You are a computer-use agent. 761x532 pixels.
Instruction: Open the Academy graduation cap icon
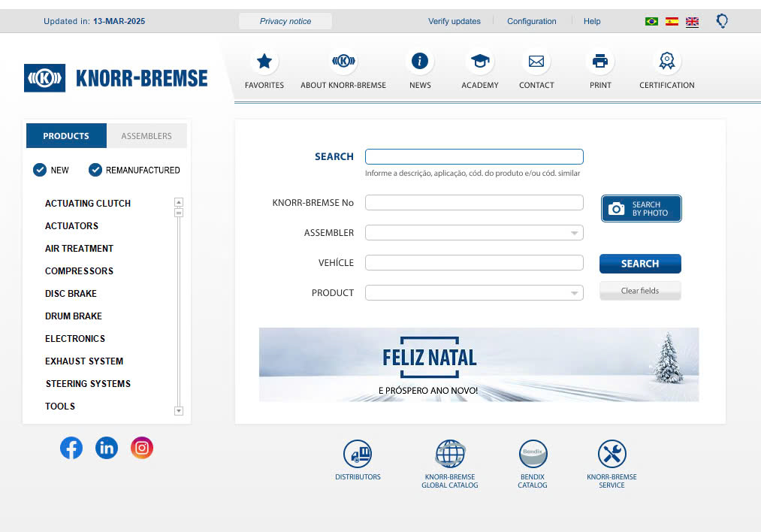[480, 61]
